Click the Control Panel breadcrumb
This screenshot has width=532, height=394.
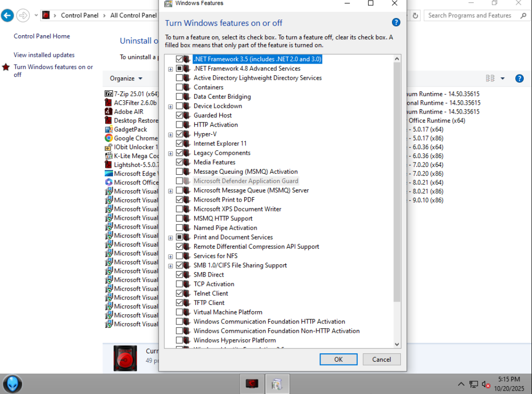(x=79, y=15)
